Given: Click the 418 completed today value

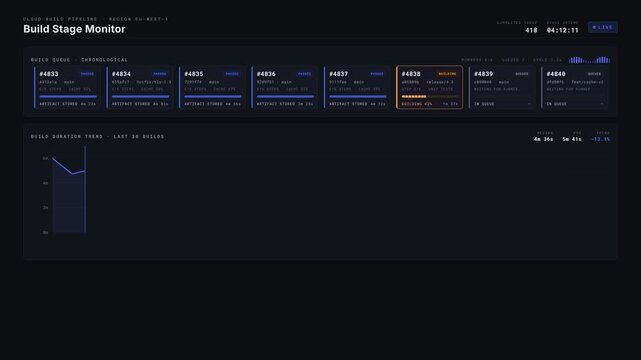Looking at the screenshot, I should click(531, 30).
